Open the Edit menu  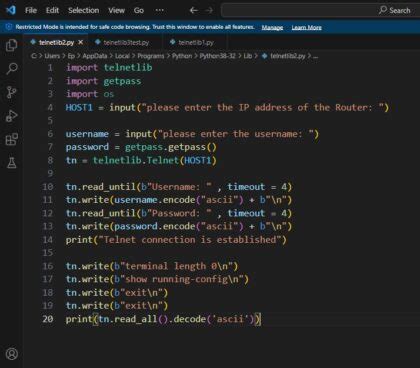pyautogui.click(x=52, y=10)
